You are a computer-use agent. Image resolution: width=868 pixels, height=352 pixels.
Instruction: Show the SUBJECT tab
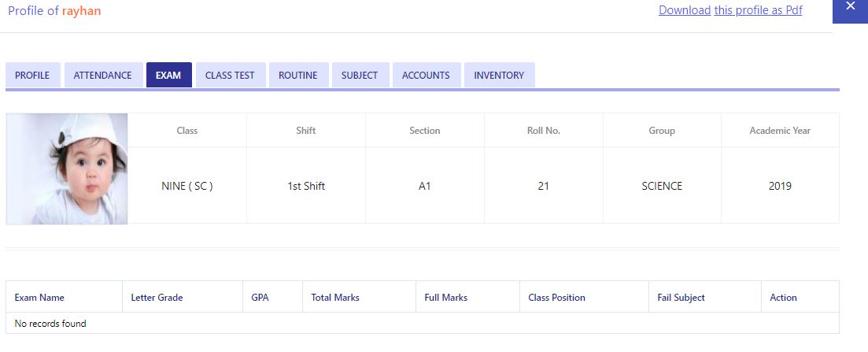point(360,75)
